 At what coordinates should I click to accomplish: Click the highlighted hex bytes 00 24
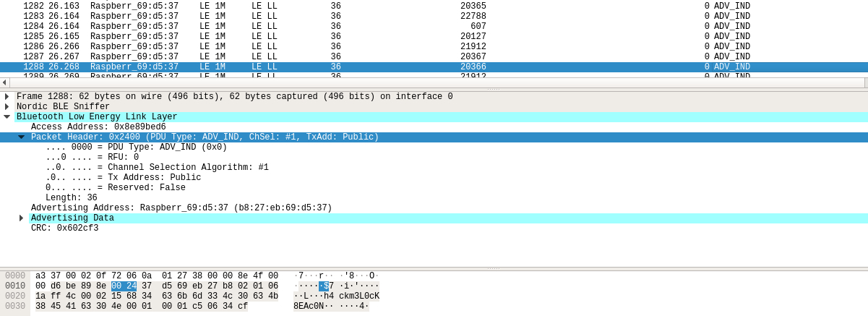click(124, 286)
